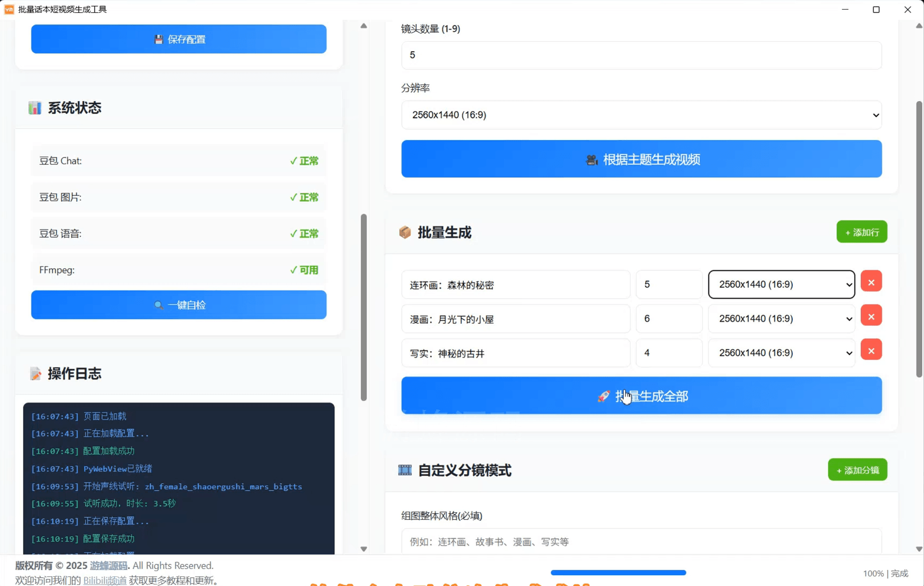Delete the 连环画：森林的秘密 row
Screen dimensions: 924x586
[x=871, y=282]
